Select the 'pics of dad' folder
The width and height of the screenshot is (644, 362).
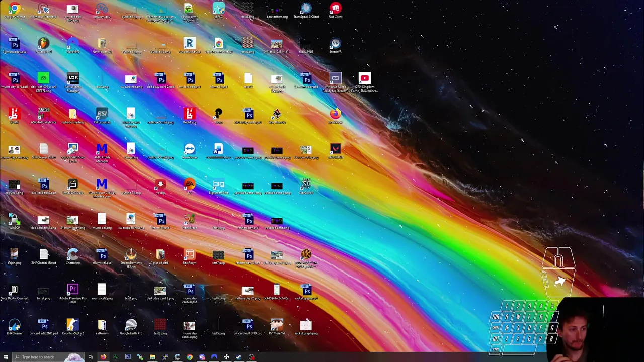(160, 255)
